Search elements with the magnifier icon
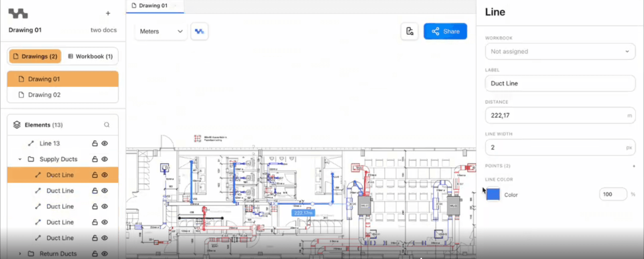644x259 pixels. pos(107,125)
